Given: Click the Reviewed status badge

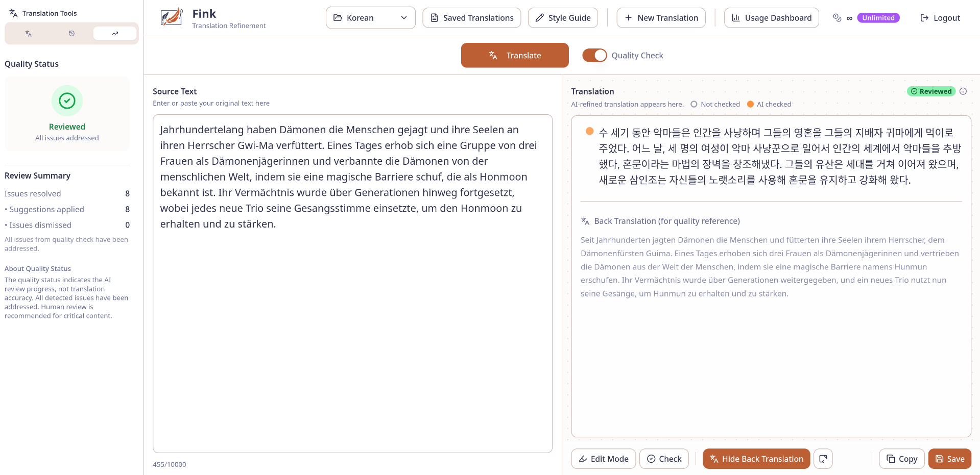Looking at the screenshot, I should tap(931, 91).
